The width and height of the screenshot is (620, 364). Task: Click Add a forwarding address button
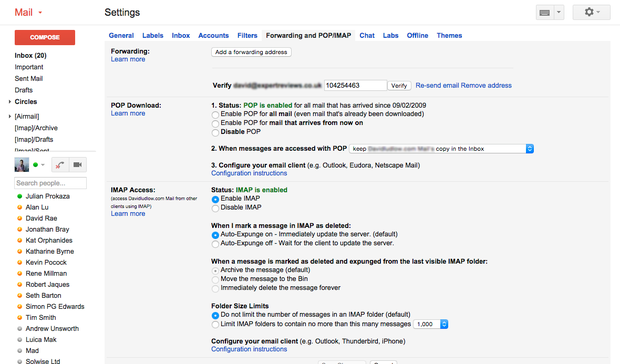[251, 52]
